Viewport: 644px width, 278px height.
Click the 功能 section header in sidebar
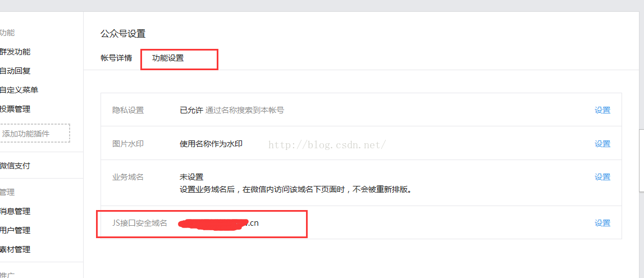(x=7, y=33)
